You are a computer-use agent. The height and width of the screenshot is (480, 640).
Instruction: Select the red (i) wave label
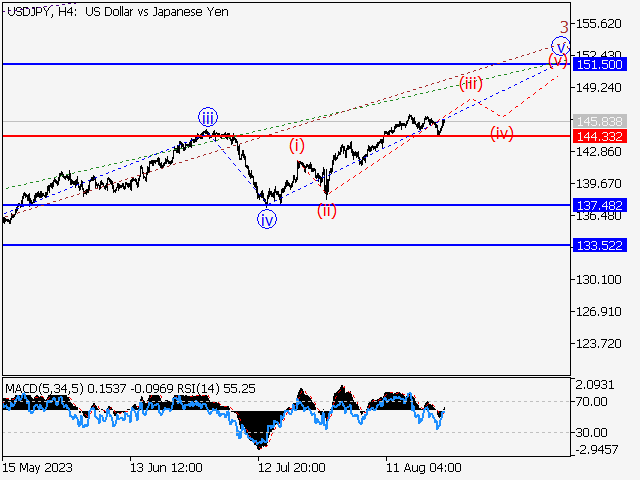tap(297, 145)
